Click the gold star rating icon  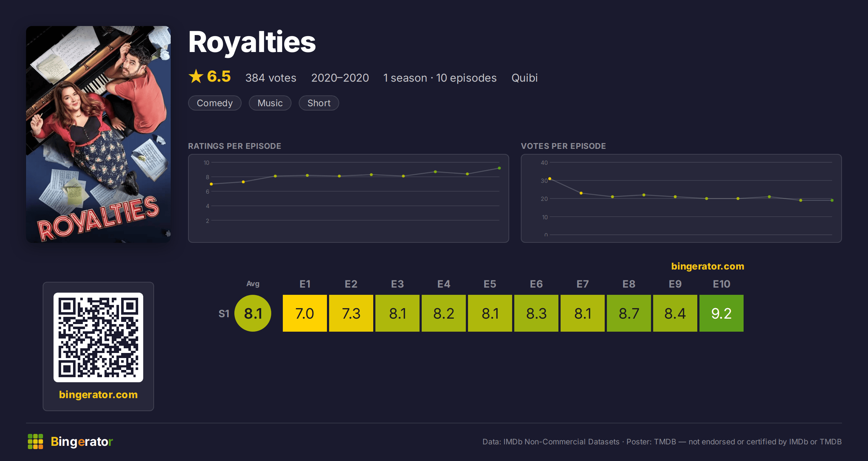pos(196,77)
